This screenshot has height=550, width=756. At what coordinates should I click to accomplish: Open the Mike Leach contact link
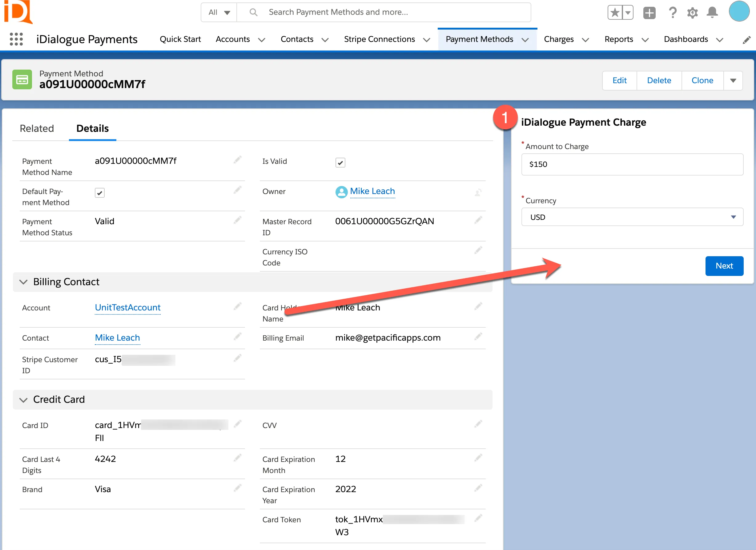point(117,338)
